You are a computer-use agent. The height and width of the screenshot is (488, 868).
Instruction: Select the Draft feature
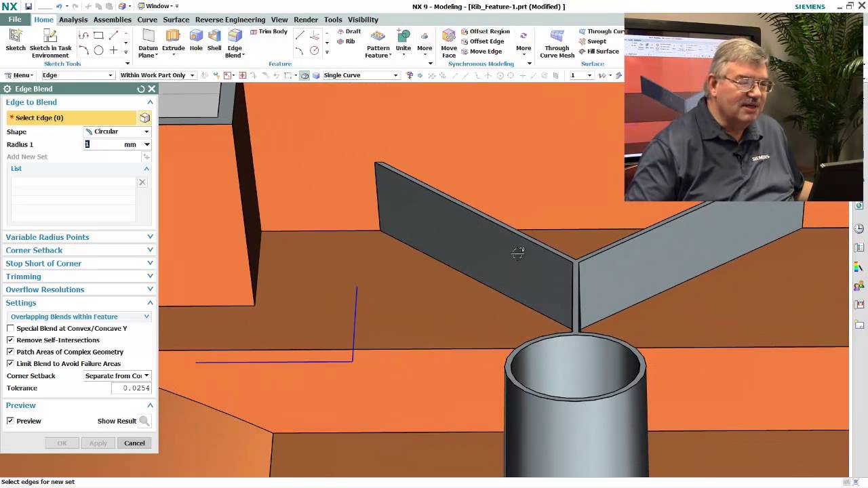[349, 31]
